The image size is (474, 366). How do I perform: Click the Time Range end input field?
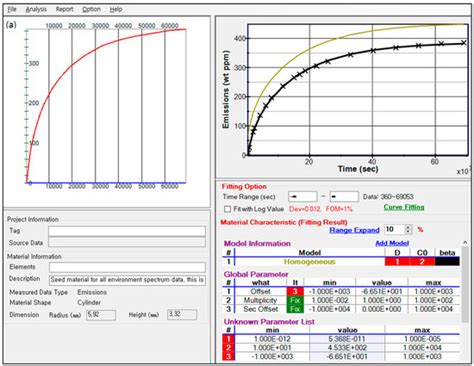(344, 197)
